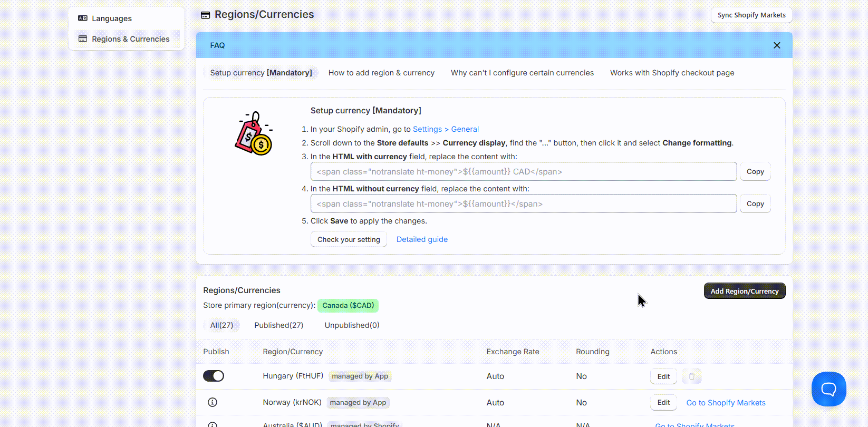This screenshot has width=868, height=427.
Task: Click the Rounding column header
Action: 593,352
